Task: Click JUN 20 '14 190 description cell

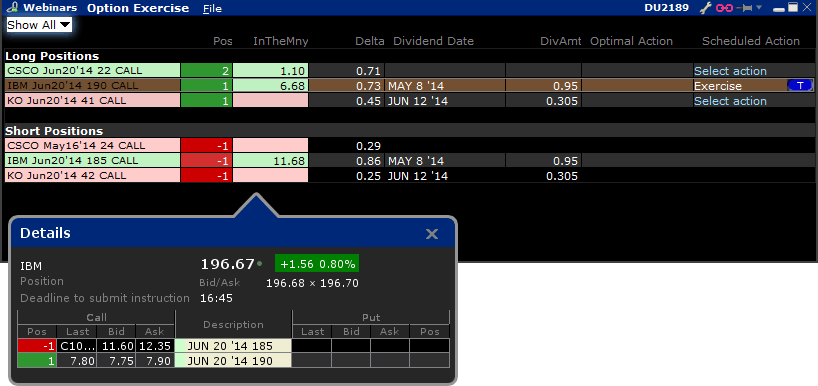Action: [233, 360]
